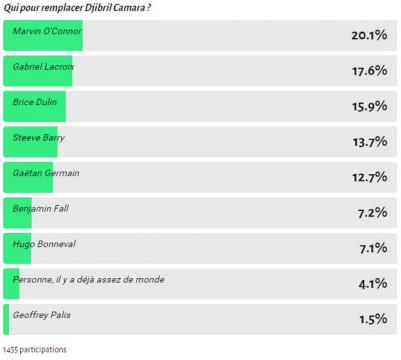This screenshot has width=401, height=360.
Task: Select the Hugo Bonneval poll row
Action: point(200,248)
